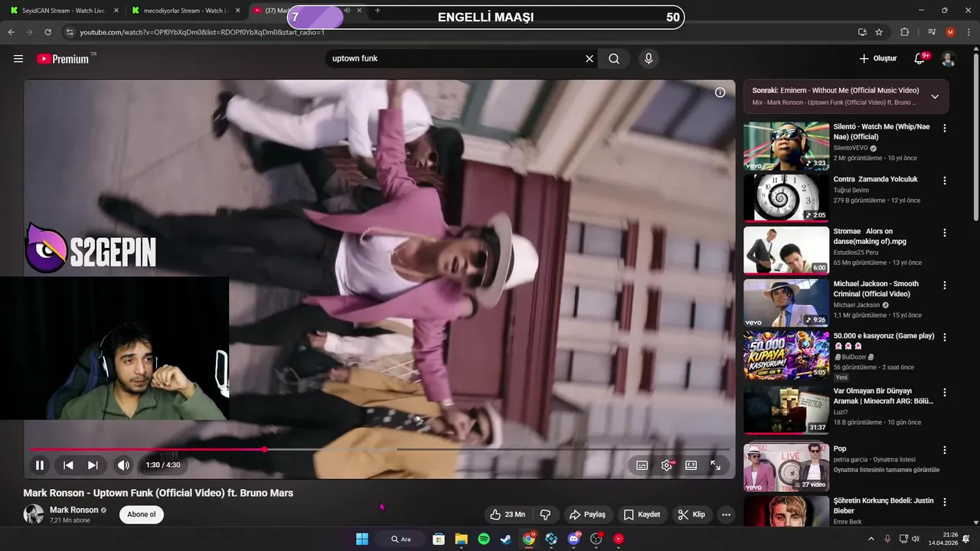Dislike the video

pyautogui.click(x=545, y=514)
